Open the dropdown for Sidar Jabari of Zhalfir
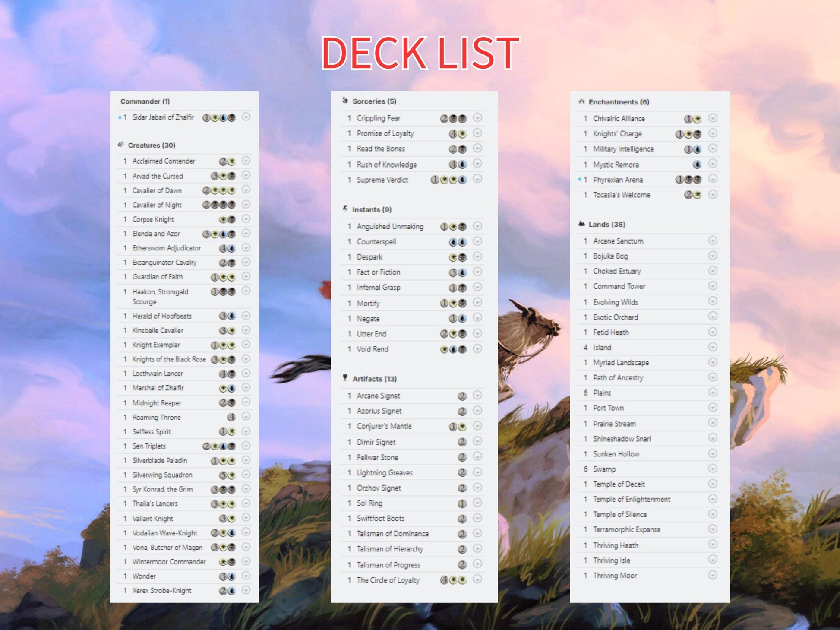This screenshot has height=630, width=840. point(246,117)
